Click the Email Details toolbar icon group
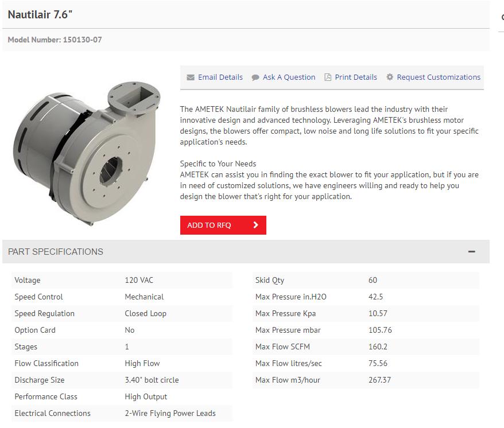The height and width of the screenshot is (428, 504). 214,77
